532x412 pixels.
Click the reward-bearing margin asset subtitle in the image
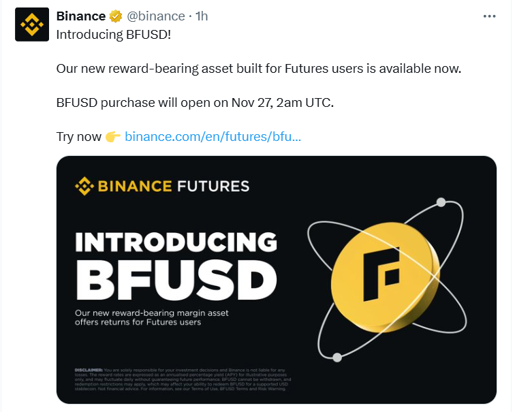pos(152,317)
